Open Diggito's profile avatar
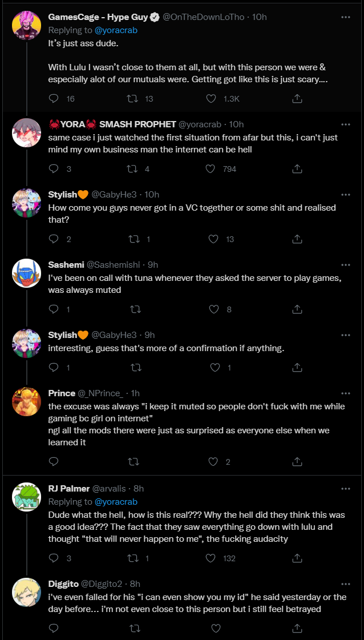Screen dimensions: 364x640 [x=26, y=592]
